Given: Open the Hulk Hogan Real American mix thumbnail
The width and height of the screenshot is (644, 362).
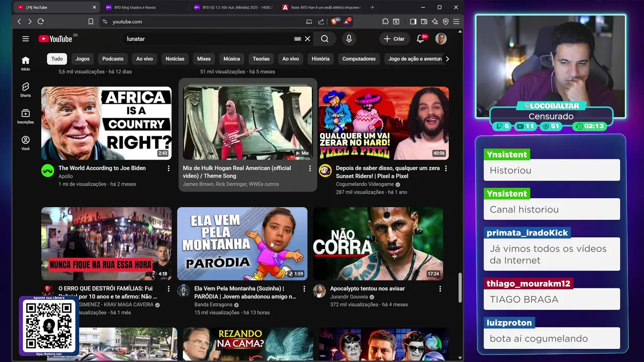Looking at the screenshot, I should pyautogui.click(x=248, y=123).
